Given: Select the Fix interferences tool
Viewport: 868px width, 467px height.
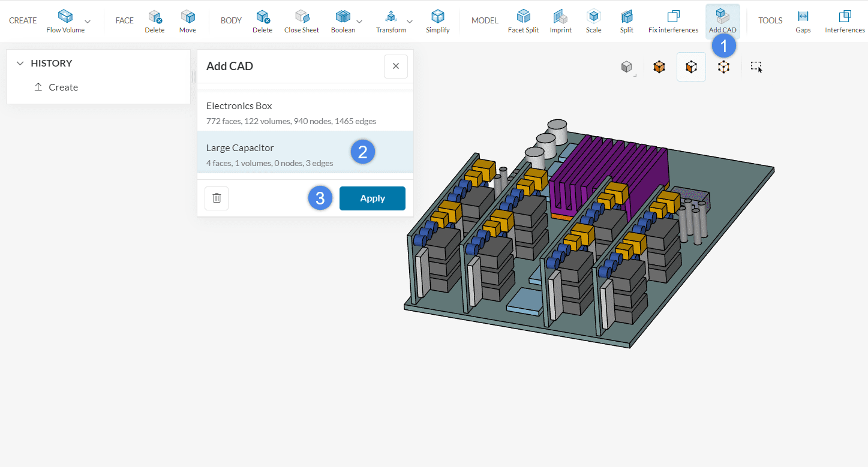Looking at the screenshot, I should tap(672, 20).
